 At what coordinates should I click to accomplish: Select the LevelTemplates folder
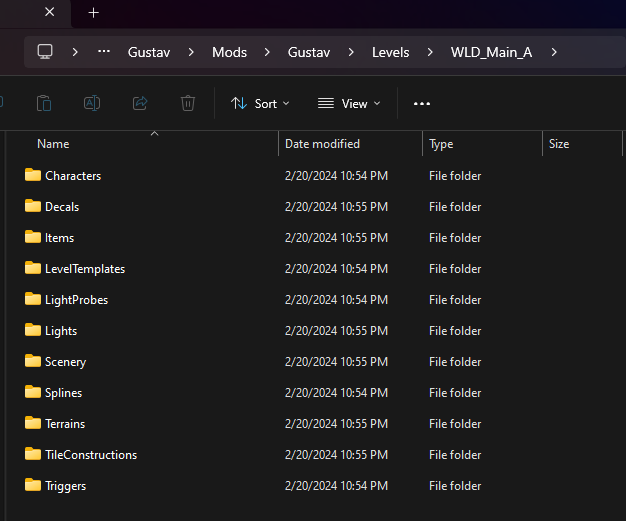pos(75,269)
